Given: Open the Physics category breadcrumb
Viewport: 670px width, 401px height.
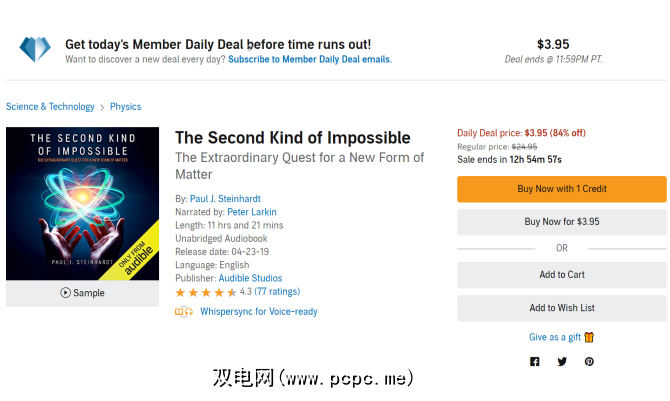Looking at the screenshot, I should (x=125, y=107).
